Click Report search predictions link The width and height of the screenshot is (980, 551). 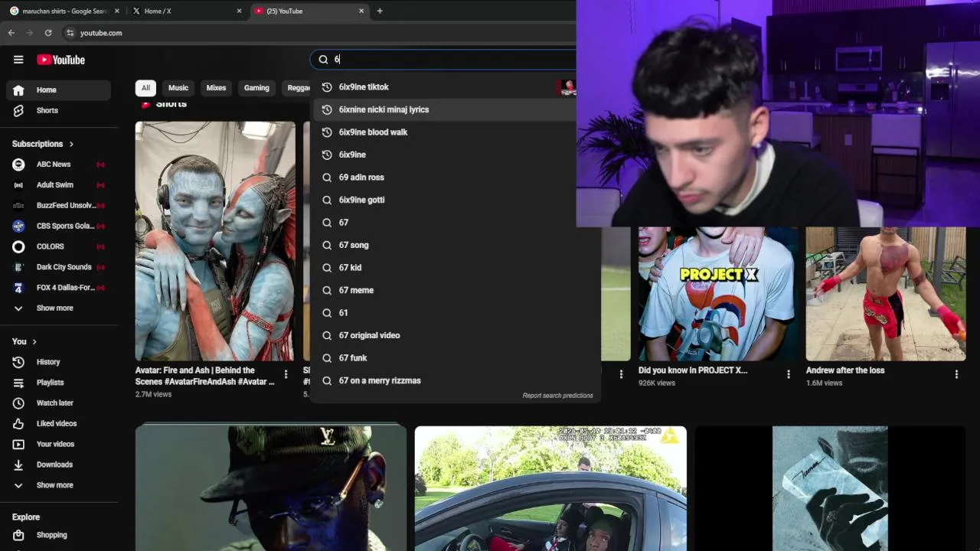557,396
